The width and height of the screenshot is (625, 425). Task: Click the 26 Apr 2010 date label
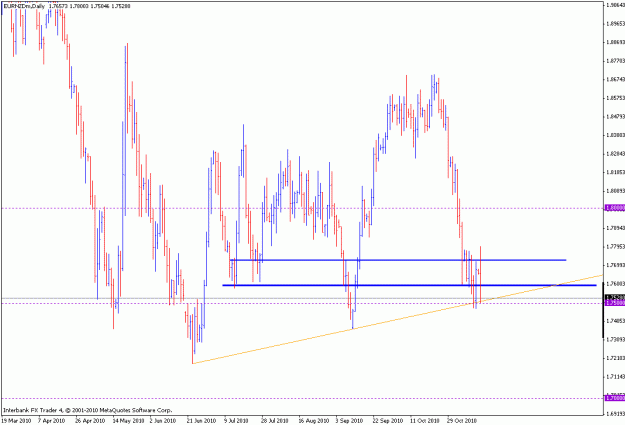90,421
